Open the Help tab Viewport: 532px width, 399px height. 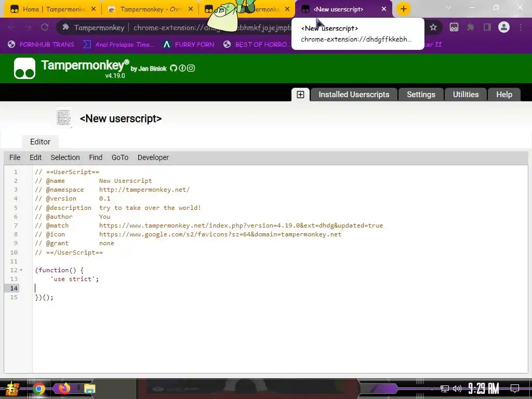pos(504,95)
